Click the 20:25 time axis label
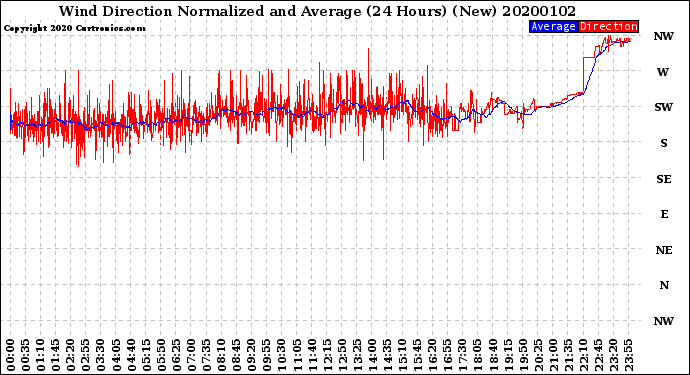690x375 pixels. 538,355
